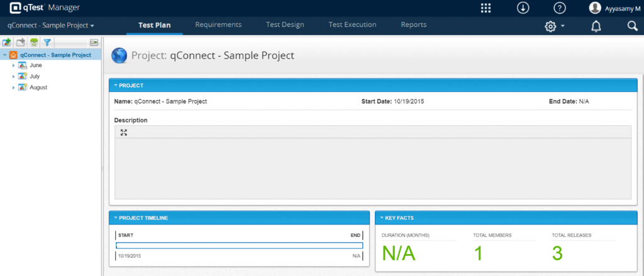Click the new release icon in tree toolbar
This screenshot has height=276, width=644.
coord(7,43)
